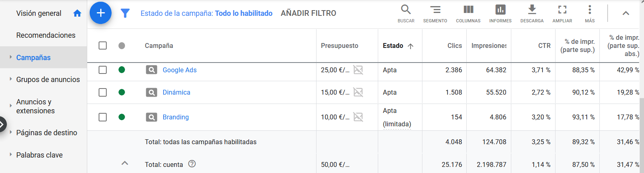Click the Ampliar fullscreen icon
The image size is (644, 173).
(x=562, y=13)
